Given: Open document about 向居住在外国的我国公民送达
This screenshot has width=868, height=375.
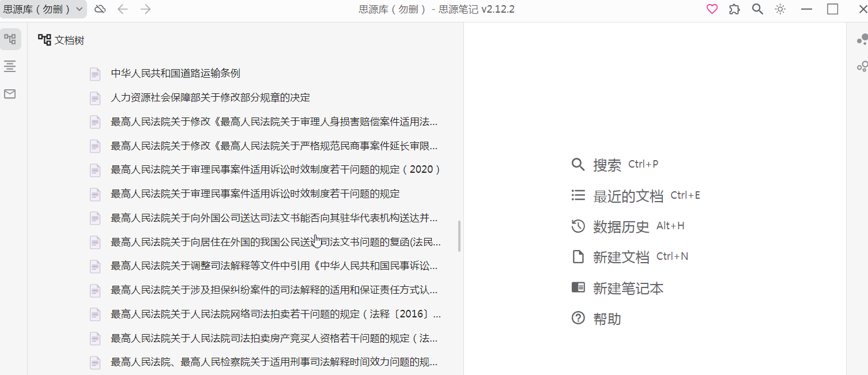Looking at the screenshot, I should [x=276, y=242].
